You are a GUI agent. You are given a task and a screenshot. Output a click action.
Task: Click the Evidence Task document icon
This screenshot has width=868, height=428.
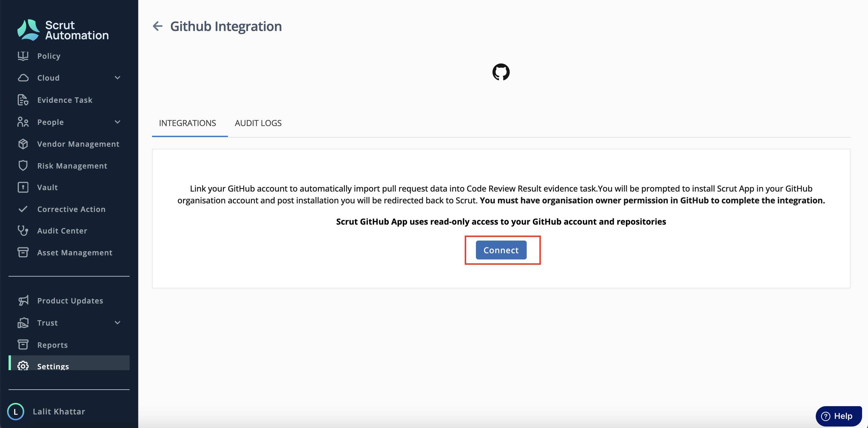(23, 100)
